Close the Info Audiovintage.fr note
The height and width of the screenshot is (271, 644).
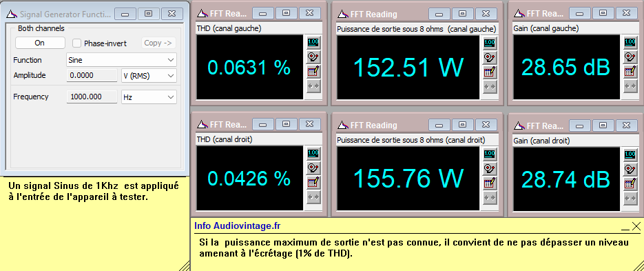pyautogui.click(x=636, y=225)
